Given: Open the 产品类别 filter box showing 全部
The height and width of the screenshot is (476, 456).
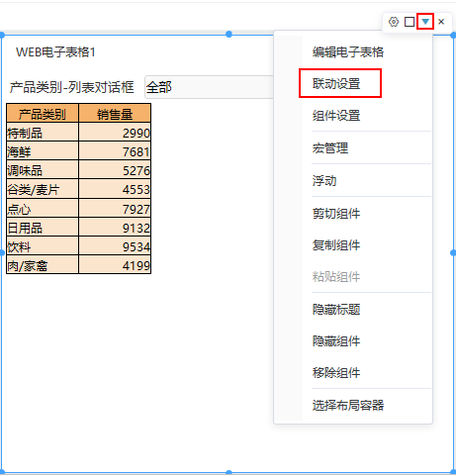Looking at the screenshot, I should click(210, 87).
